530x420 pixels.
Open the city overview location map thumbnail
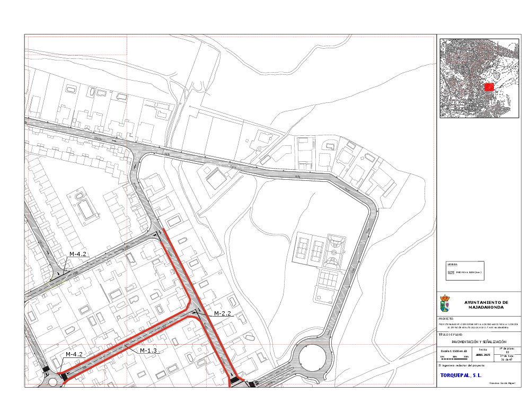click(x=479, y=78)
